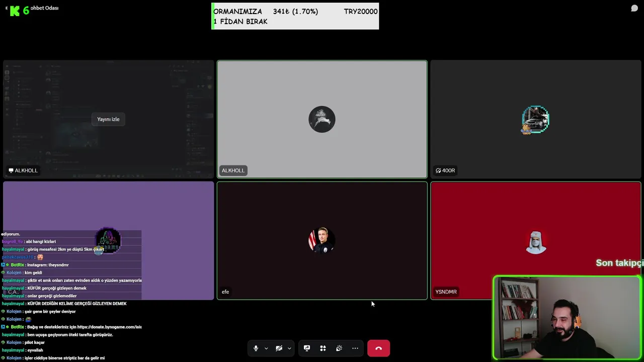Select the YSNDMR participant tile
Screen dimensions: 644x362
(536, 240)
